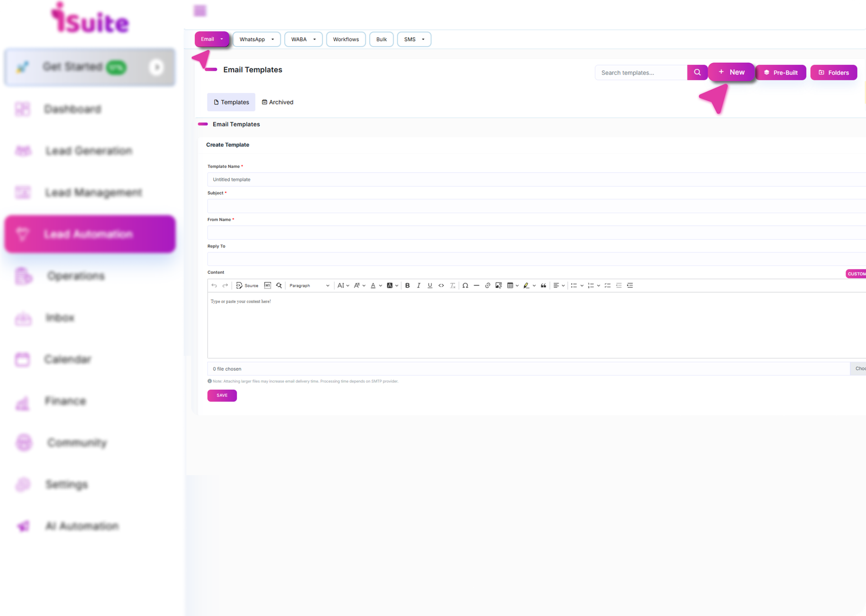Click the Undo icon in the content editor

214,285
